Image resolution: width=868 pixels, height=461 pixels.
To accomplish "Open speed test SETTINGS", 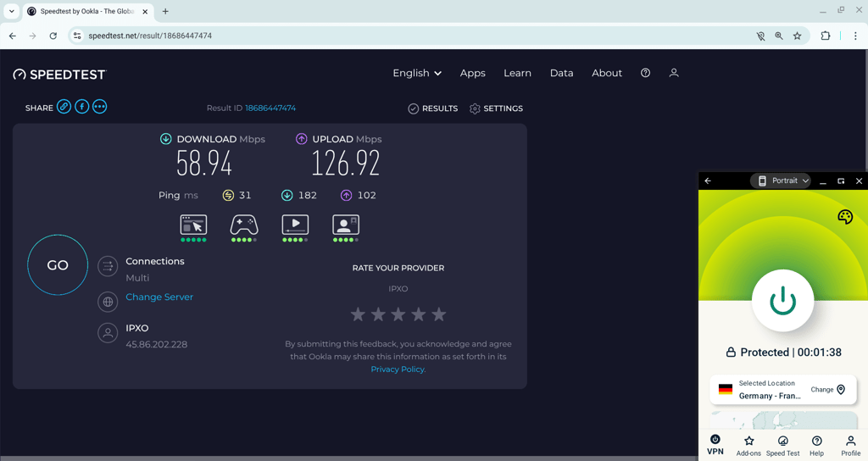I will [496, 108].
